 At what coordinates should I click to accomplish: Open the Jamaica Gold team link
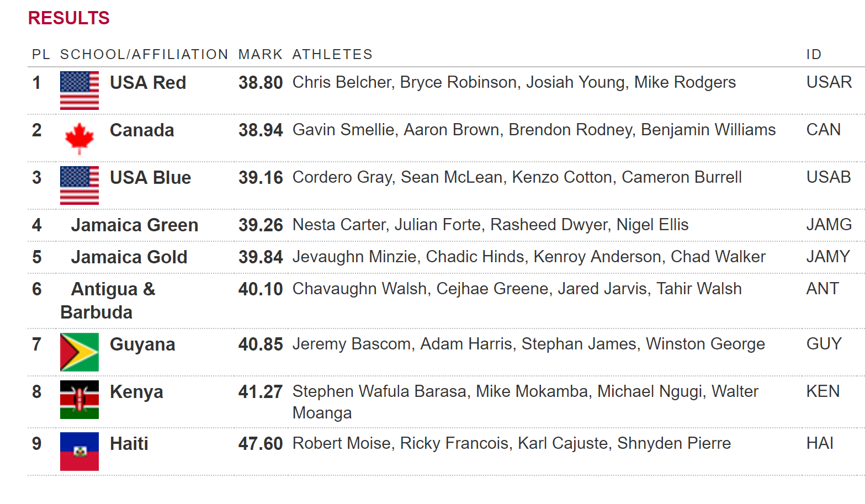click(129, 257)
